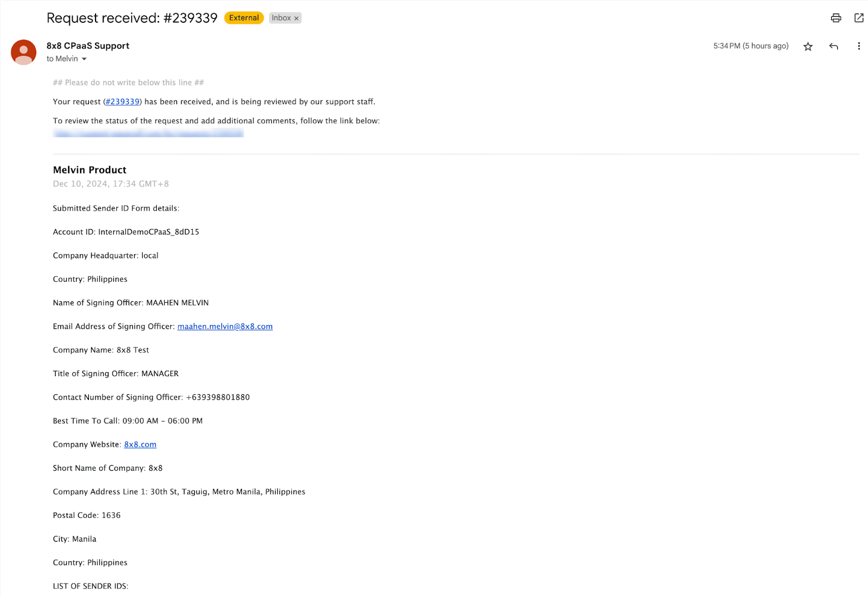Click the yellow External label
The height and width of the screenshot is (596, 868).
(x=244, y=18)
